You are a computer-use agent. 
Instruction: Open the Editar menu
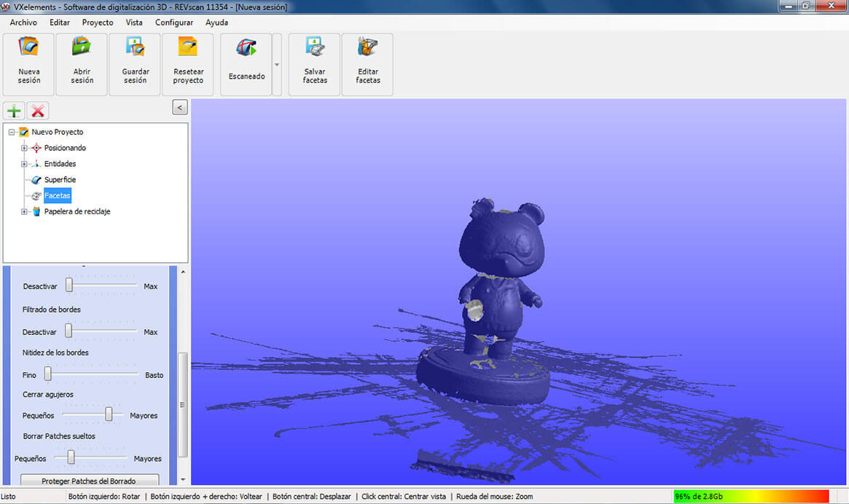pos(60,22)
